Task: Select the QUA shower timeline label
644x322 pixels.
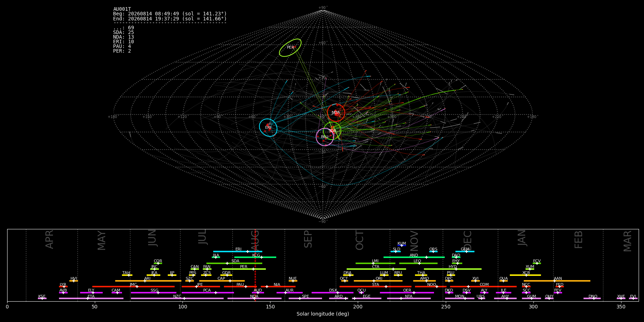Action: click(503, 278)
